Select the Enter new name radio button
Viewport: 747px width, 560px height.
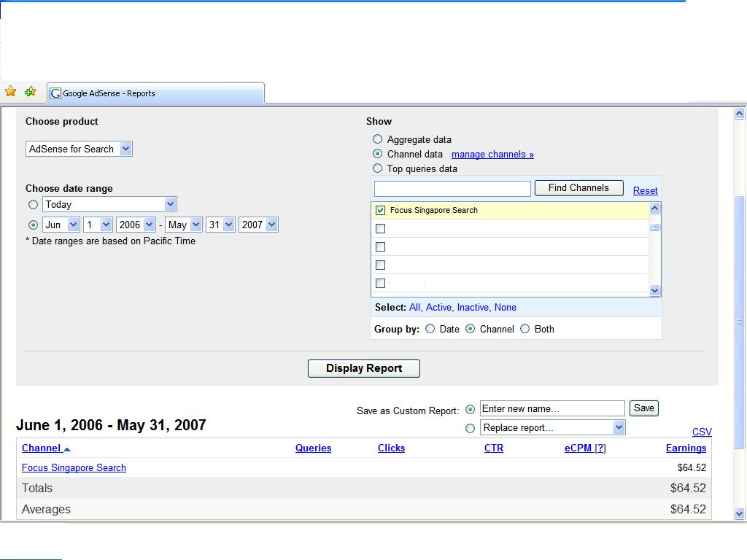click(471, 410)
